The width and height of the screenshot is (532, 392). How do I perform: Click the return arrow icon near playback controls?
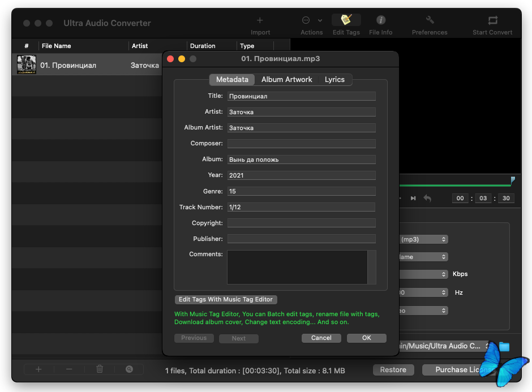tap(427, 199)
